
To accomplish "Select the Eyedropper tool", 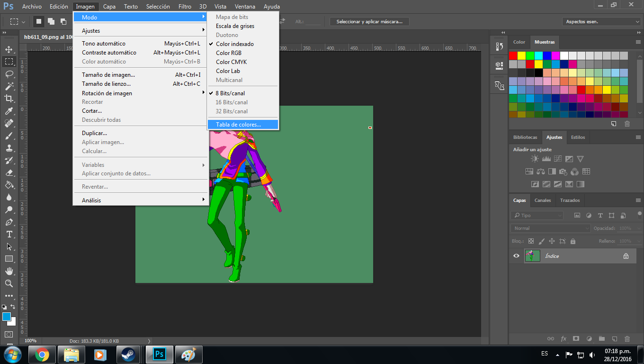I will pyautogui.click(x=9, y=111).
